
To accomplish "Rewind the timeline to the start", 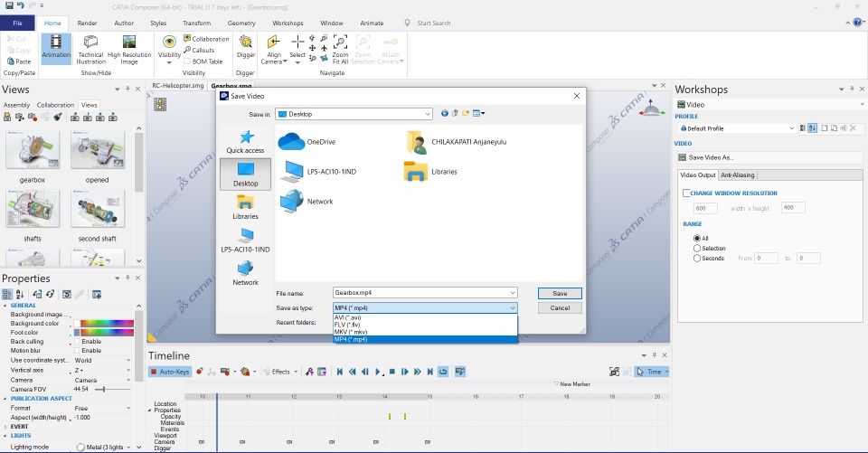I will pos(339,373).
